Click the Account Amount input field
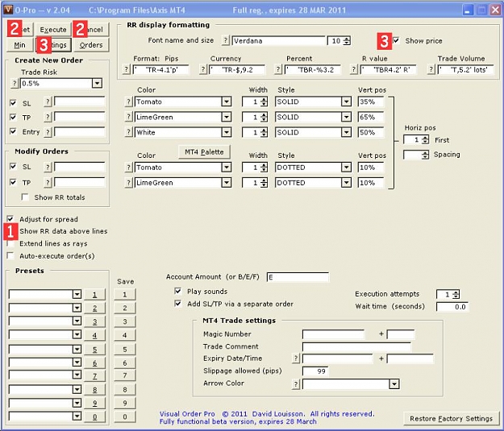 (298, 277)
